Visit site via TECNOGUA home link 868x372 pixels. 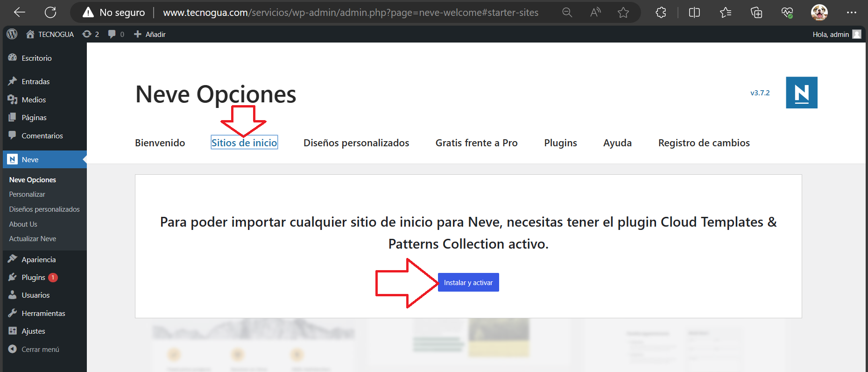click(x=50, y=34)
